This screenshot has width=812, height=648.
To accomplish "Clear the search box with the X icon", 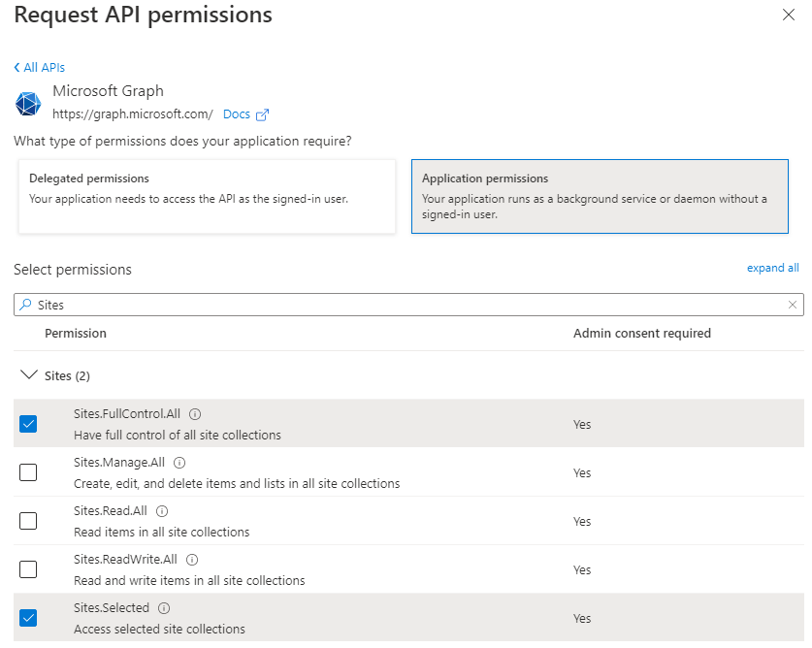I will click(793, 305).
